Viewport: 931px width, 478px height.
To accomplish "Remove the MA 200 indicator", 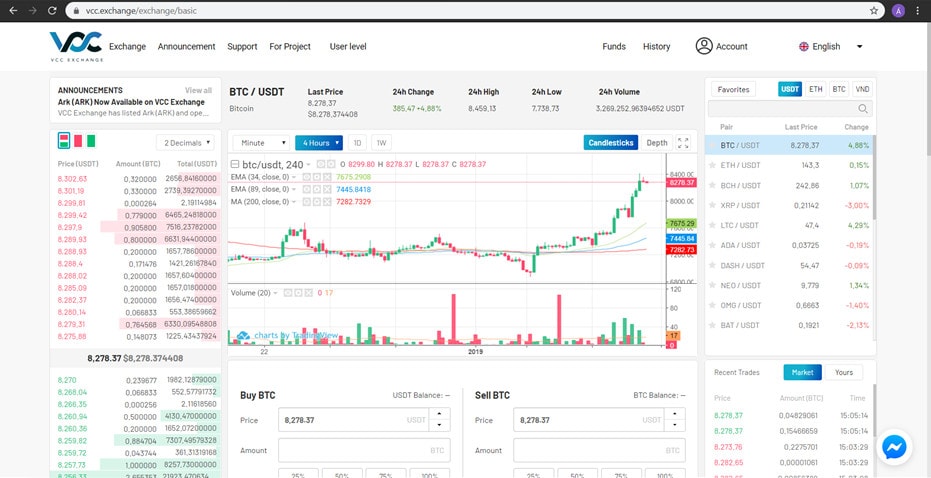I will (x=327, y=202).
